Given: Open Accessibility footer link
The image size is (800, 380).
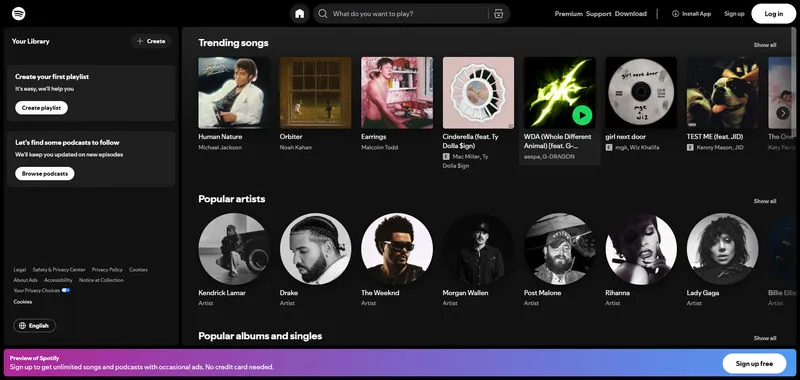Looking at the screenshot, I should point(58,280).
